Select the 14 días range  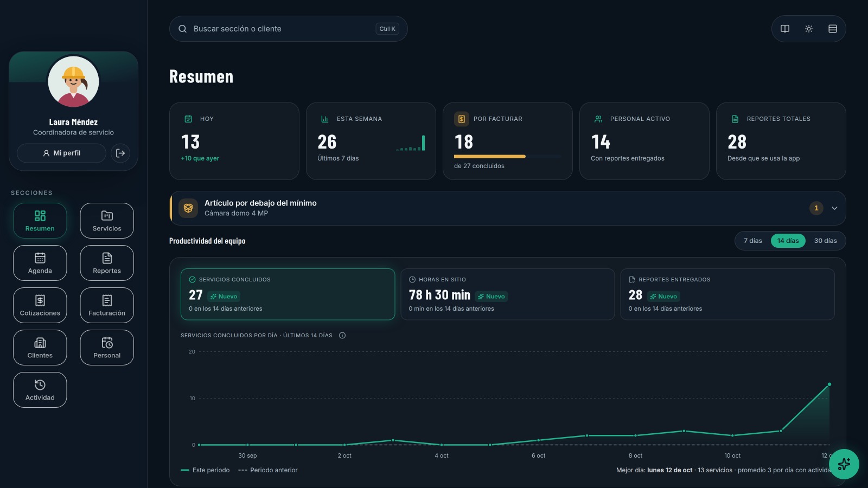[x=788, y=241]
